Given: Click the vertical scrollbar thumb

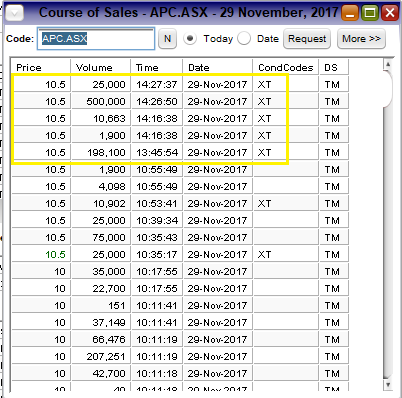Looking at the screenshot, I should click(388, 89).
